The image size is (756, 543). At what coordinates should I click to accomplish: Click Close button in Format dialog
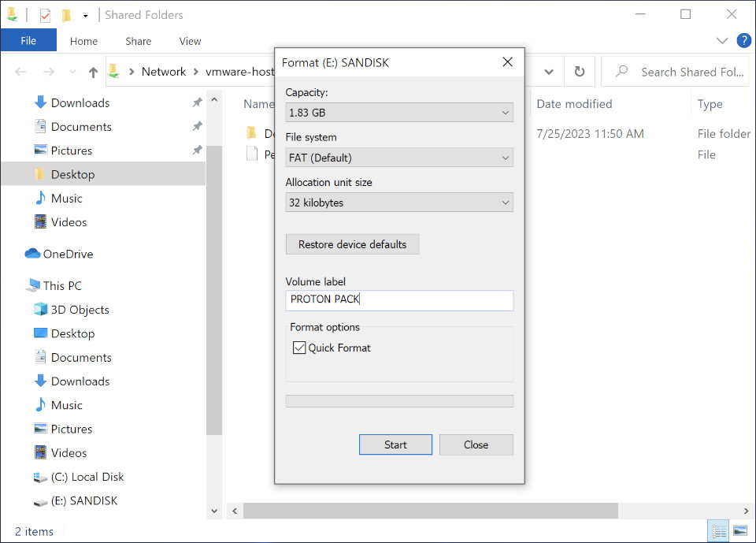coord(476,444)
